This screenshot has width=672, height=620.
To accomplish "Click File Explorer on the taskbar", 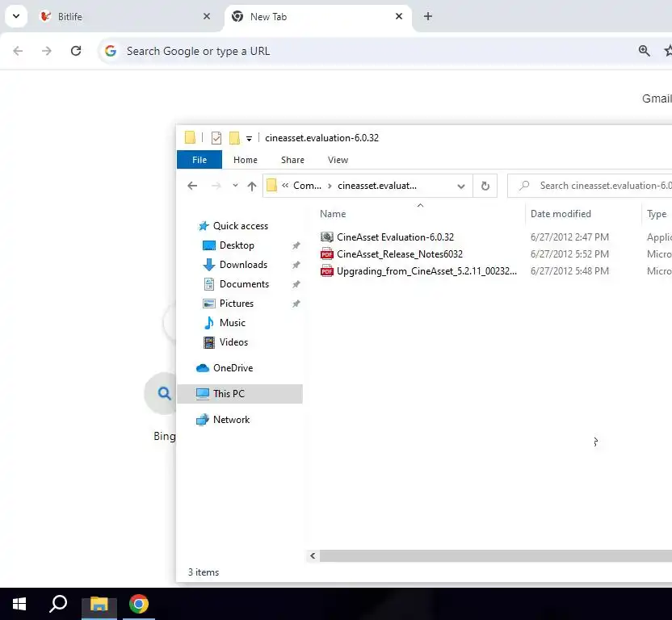I will (x=99, y=604).
